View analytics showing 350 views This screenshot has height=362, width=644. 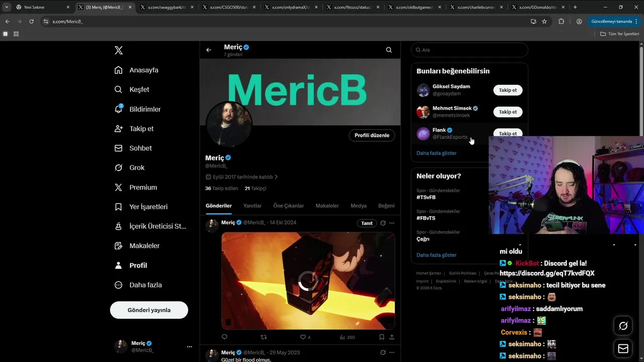coord(347,337)
